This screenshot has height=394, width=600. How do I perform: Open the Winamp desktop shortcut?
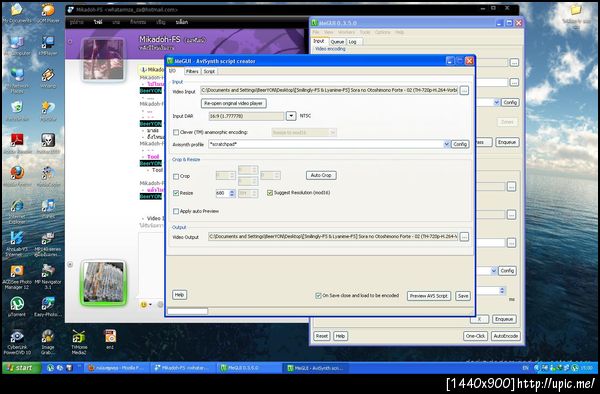(48, 78)
